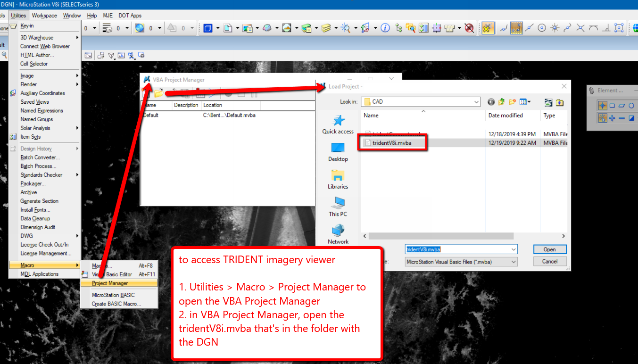Viewport: 638px width, 364px height.
Task: Create new folder in Load Project dialog
Action: 512,102
